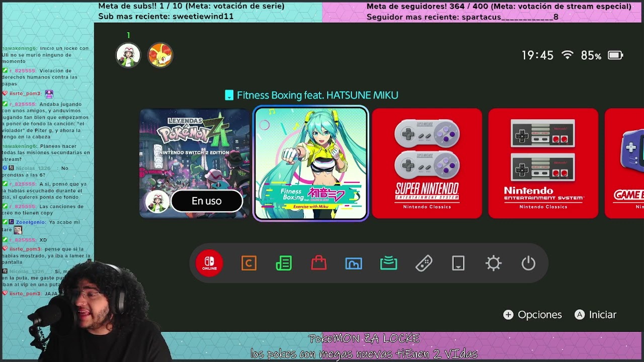The height and width of the screenshot is (362, 644).
Task: Open the Virtual Game Cards icon
Action: coord(458,263)
